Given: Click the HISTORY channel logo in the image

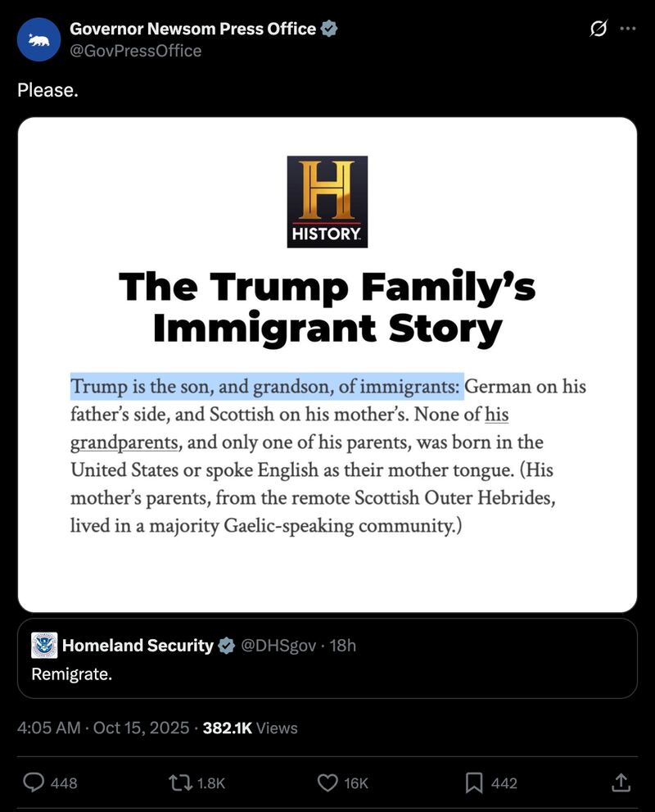Looking at the screenshot, I should (327, 199).
